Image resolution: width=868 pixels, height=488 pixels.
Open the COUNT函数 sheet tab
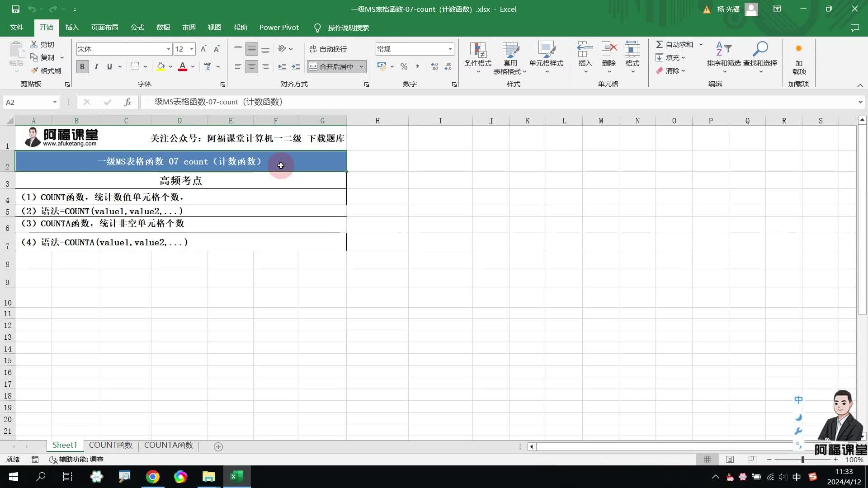[111, 446]
